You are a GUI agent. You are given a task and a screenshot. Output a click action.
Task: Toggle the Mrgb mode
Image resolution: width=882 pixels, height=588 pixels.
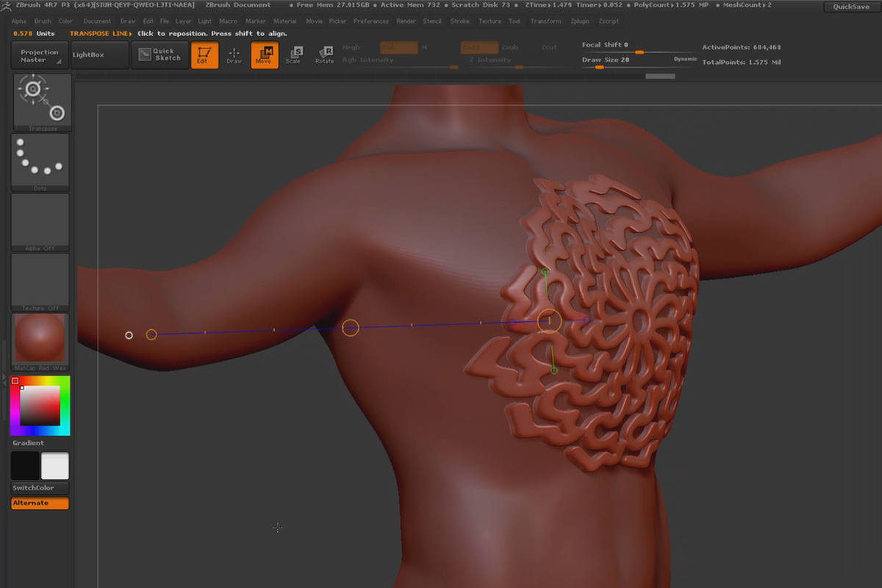point(351,47)
